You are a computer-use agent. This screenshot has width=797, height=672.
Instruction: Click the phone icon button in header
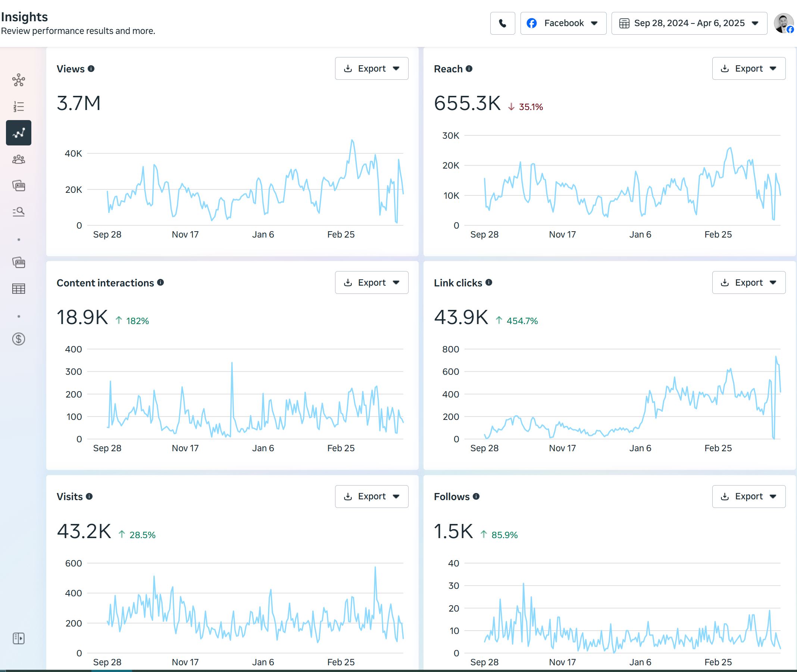pyautogui.click(x=502, y=23)
